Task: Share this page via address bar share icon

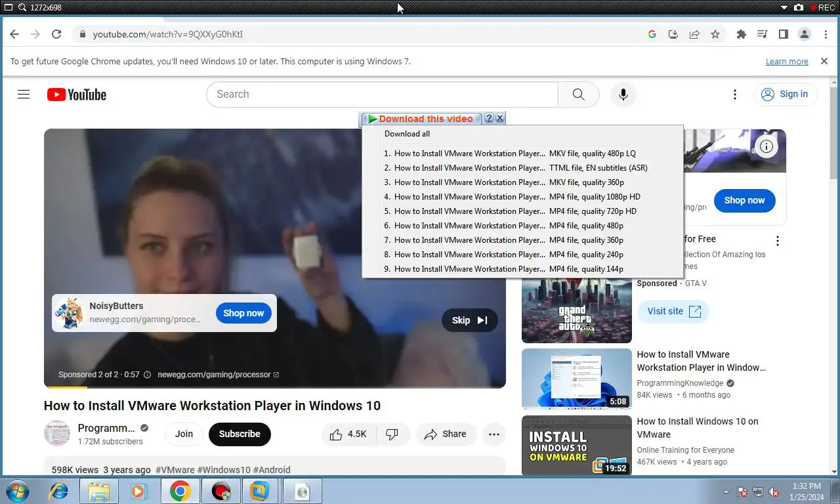Action: click(x=694, y=34)
